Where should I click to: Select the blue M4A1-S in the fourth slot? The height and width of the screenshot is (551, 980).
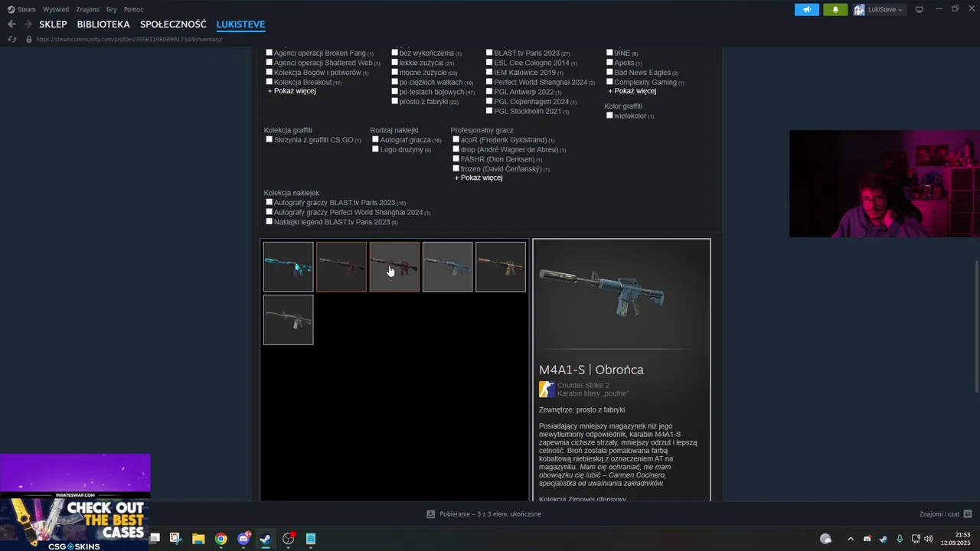click(447, 266)
